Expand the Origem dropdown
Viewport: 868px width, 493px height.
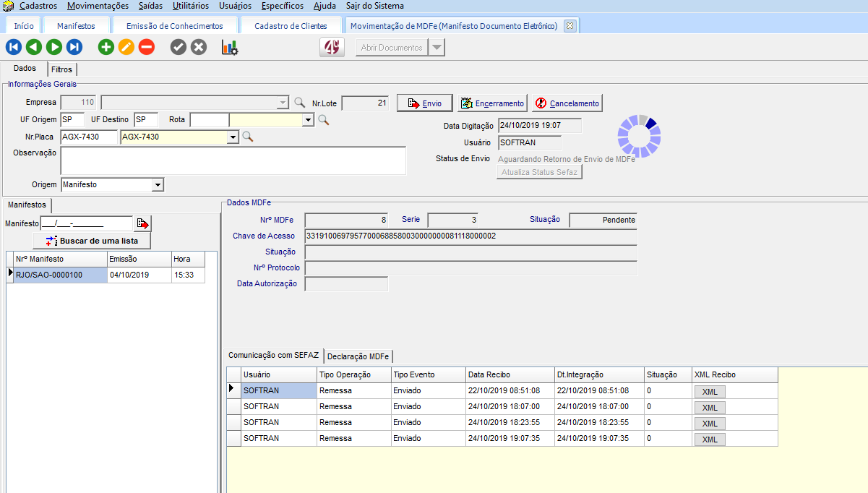[158, 185]
